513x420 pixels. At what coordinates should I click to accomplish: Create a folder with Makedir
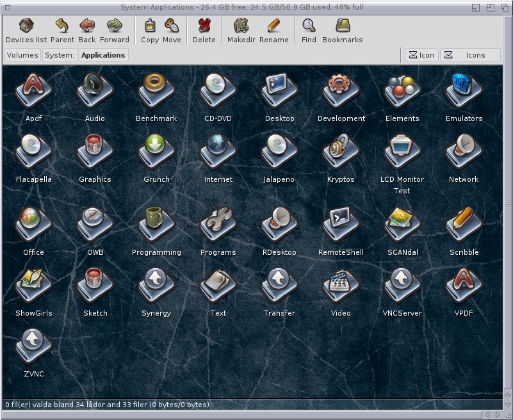(x=241, y=31)
